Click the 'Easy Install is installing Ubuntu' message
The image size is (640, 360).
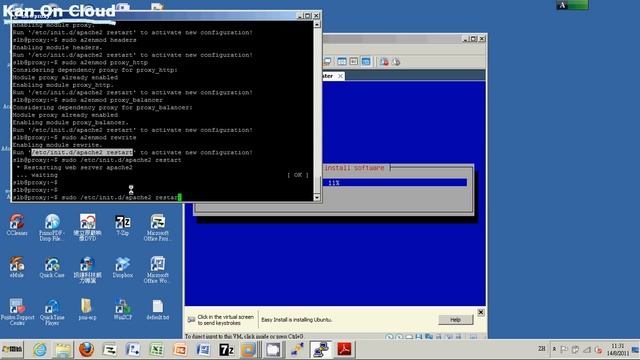pyautogui.click(x=297, y=320)
